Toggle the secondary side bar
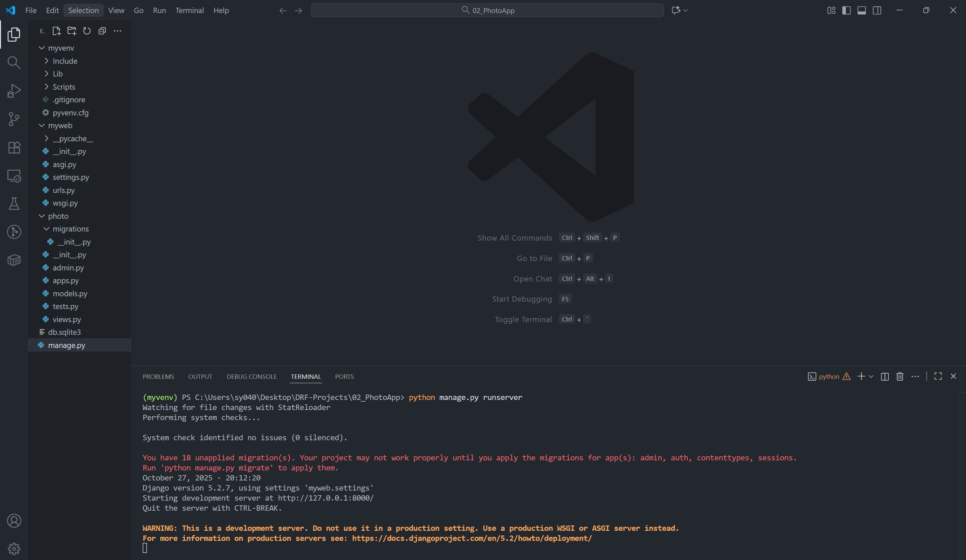This screenshot has height=560, width=966. 877,10
